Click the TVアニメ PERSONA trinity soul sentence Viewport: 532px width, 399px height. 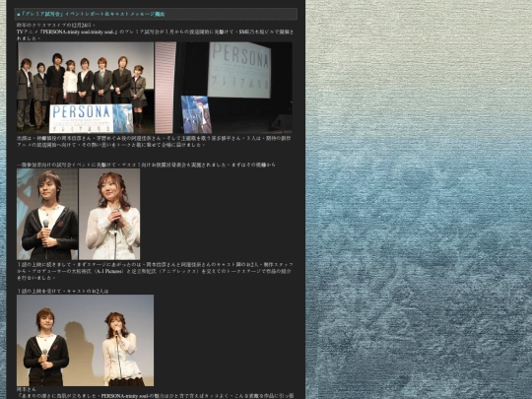pos(155,34)
